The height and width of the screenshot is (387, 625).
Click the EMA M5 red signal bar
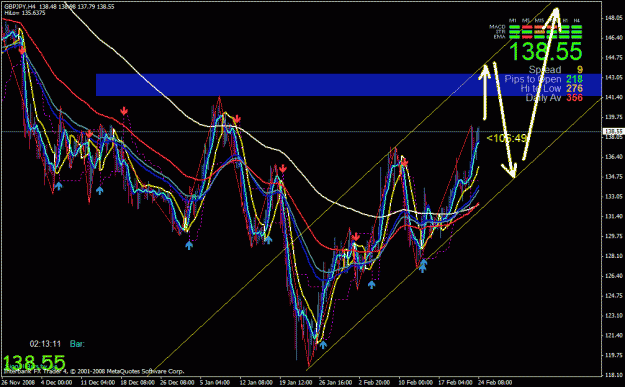pyautogui.click(x=527, y=37)
